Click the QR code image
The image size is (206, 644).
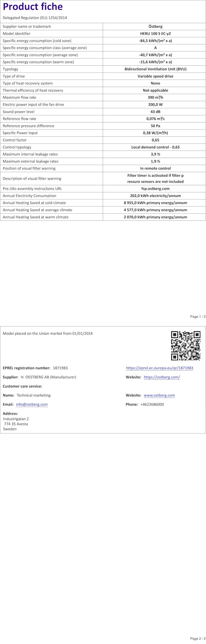click(186, 346)
